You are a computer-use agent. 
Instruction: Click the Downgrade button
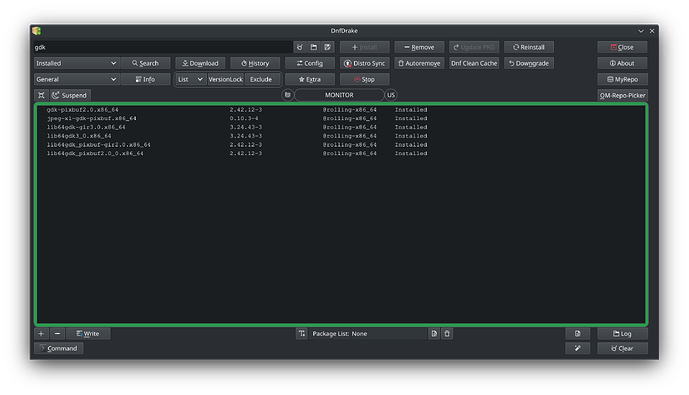[529, 63]
